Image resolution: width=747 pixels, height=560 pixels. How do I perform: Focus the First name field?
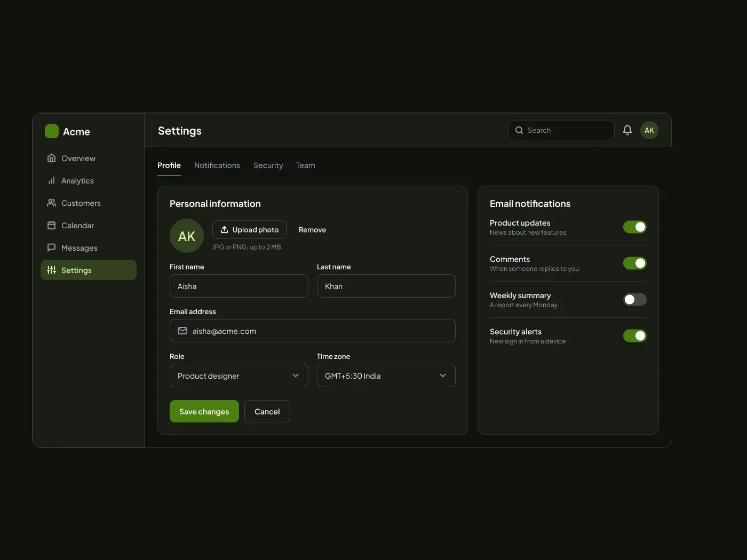pos(239,286)
